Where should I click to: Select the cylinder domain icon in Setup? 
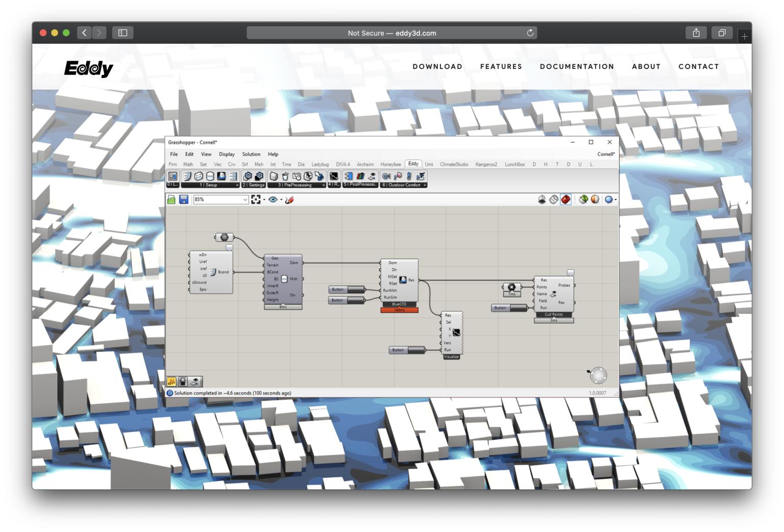(210, 176)
